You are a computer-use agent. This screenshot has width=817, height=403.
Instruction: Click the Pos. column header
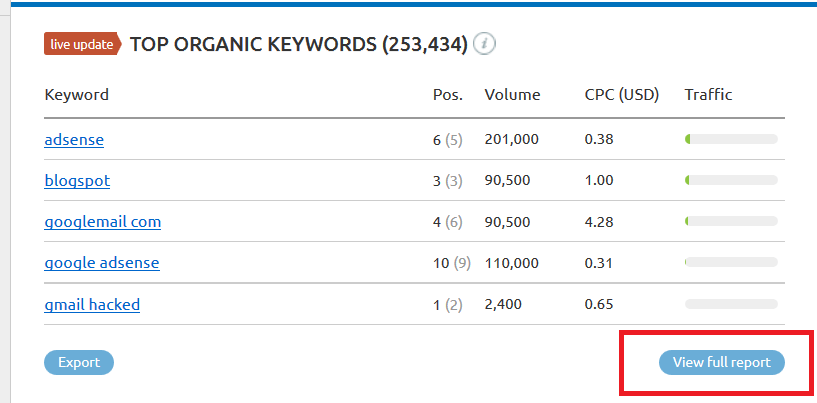point(448,94)
